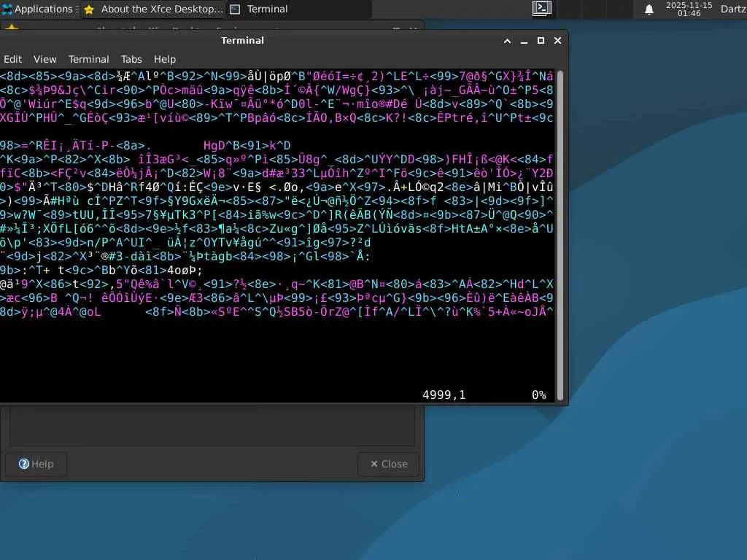Click the text area in the About Xfce dialog

tap(212, 426)
